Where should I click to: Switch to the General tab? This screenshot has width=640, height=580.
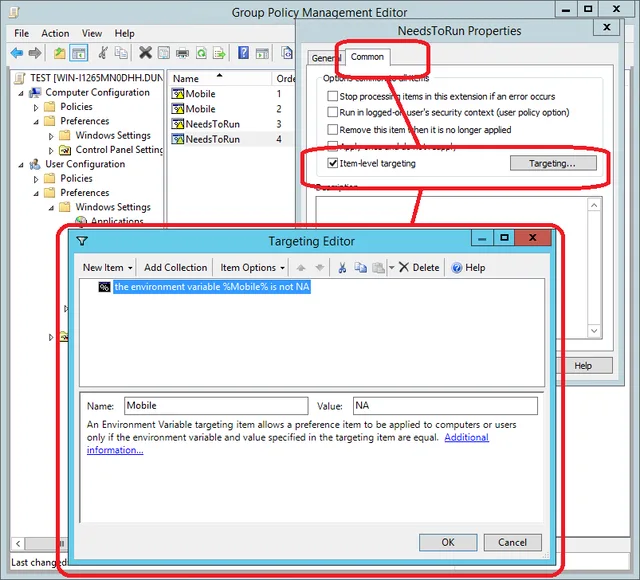pyautogui.click(x=326, y=58)
